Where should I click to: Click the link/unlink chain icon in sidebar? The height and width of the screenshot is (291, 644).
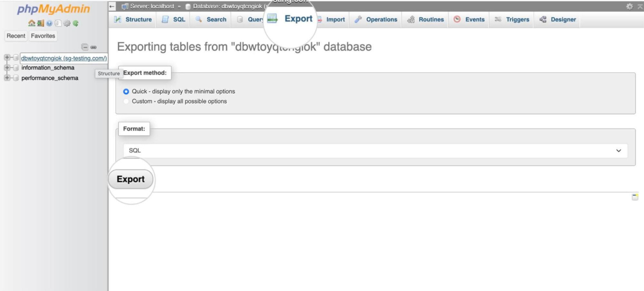[x=94, y=47]
